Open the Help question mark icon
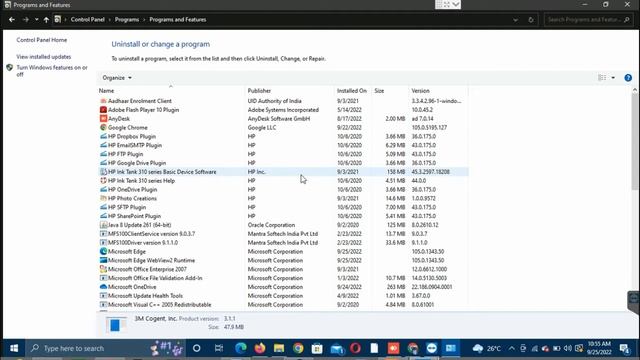The width and height of the screenshot is (640, 360). (628, 78)
